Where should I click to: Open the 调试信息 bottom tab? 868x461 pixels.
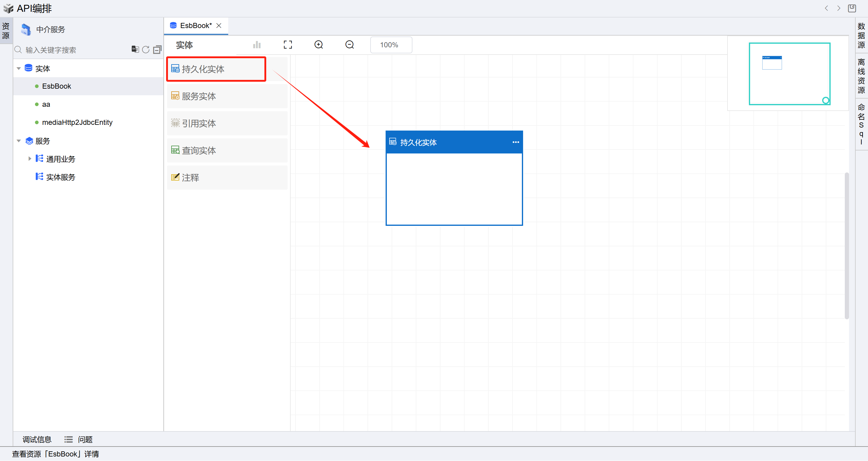point(37,439)
